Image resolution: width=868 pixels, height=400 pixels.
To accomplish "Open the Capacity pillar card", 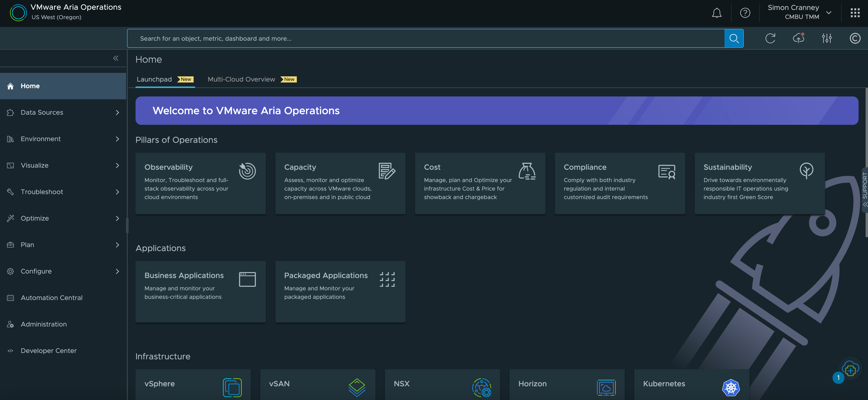I will pyautogui.click(x=340, y=183).
